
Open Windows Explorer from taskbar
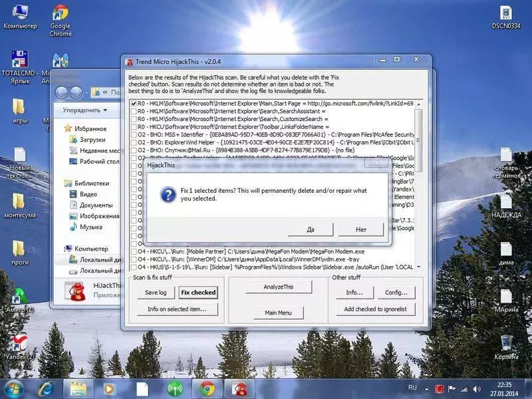78,389
